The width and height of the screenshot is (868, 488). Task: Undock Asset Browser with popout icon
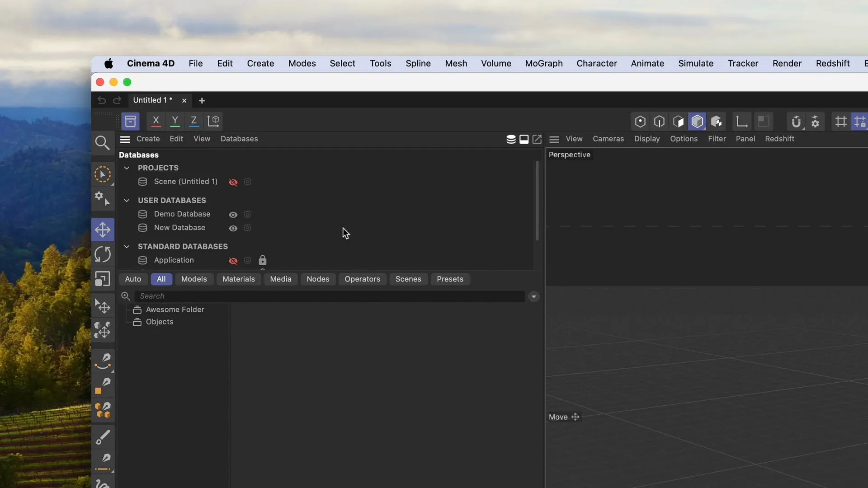tap(537, 139)
